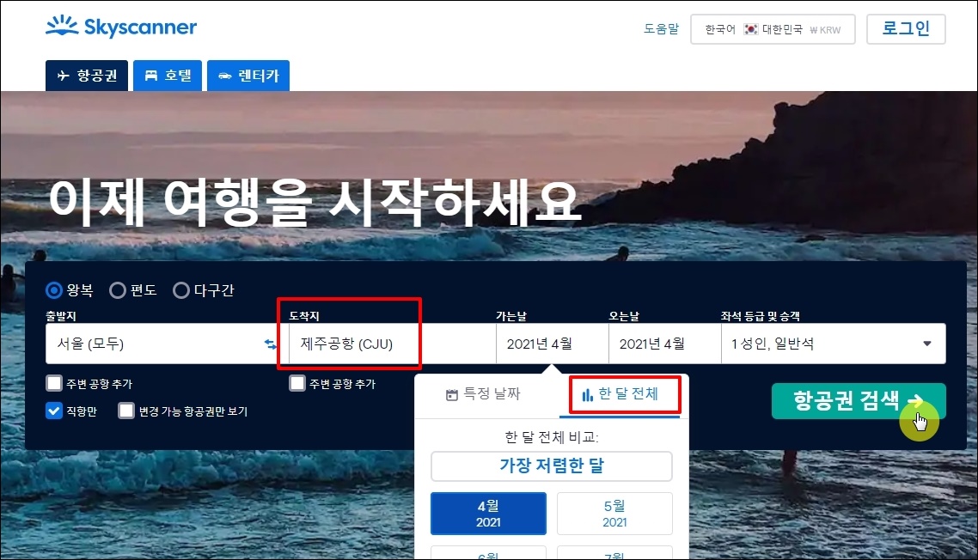Click the 항공권 검색 search button
This screenshot has width=978, height=560.
859,400
